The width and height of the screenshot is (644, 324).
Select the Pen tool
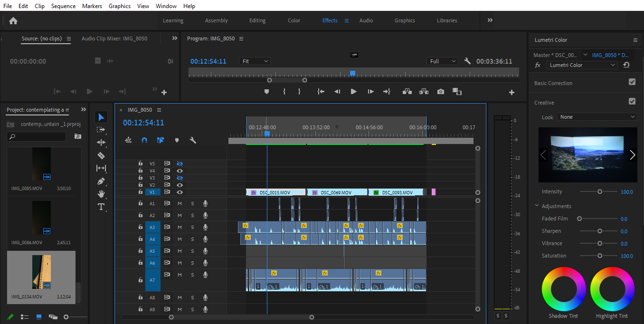[101, 181]
